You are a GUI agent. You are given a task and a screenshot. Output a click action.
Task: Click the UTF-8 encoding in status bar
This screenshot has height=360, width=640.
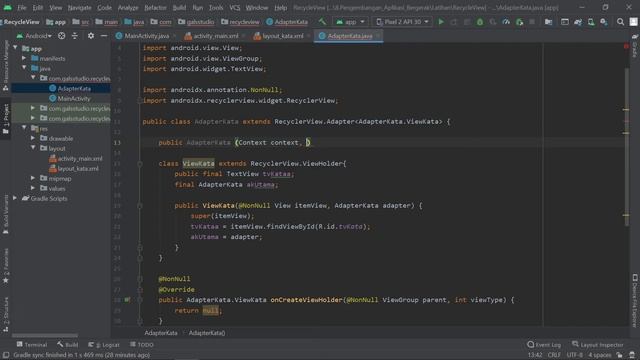(x=575, y=355)
